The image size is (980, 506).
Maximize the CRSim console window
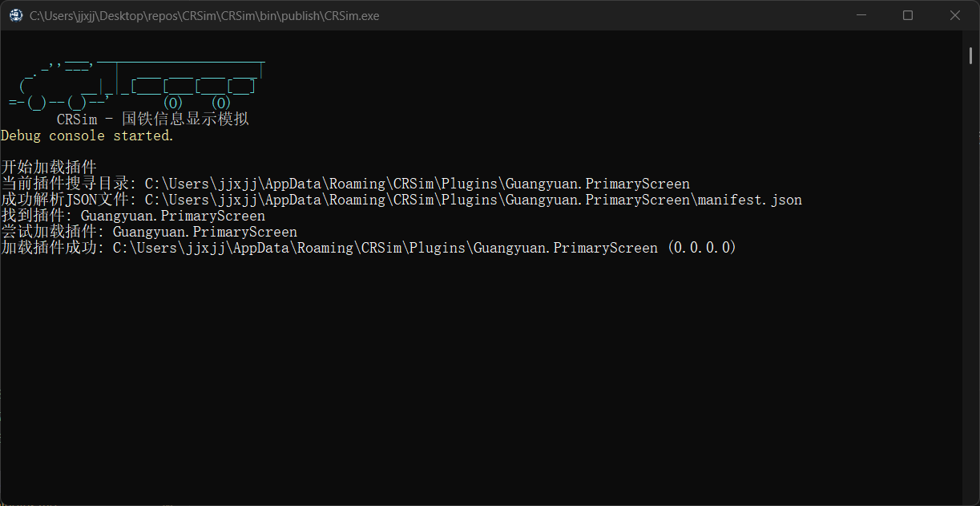(x=908, y=15)
